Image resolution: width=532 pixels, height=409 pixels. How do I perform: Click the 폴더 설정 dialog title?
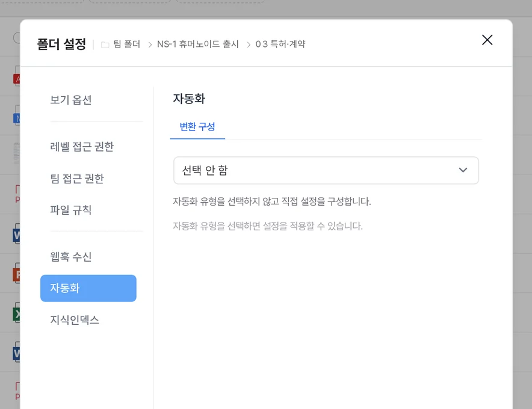pyautogui.click(x=61, y=44)
